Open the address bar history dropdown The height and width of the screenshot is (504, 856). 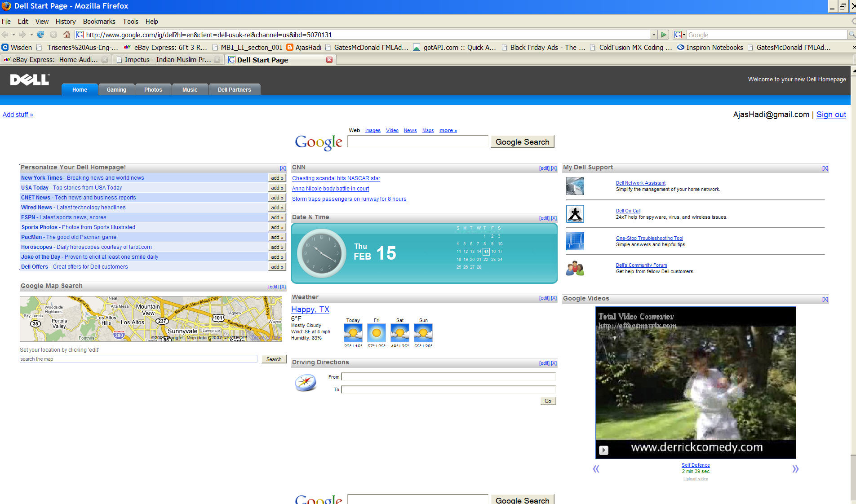coord(654,35)
